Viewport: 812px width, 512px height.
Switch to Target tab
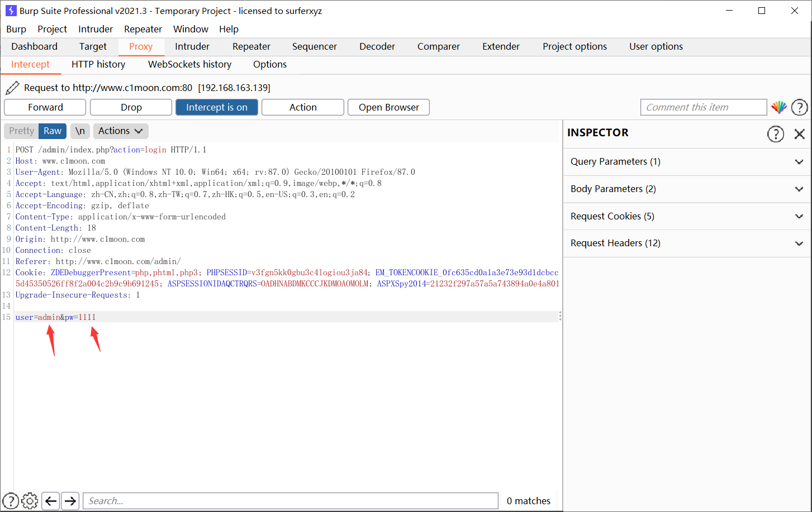point(93,46)
